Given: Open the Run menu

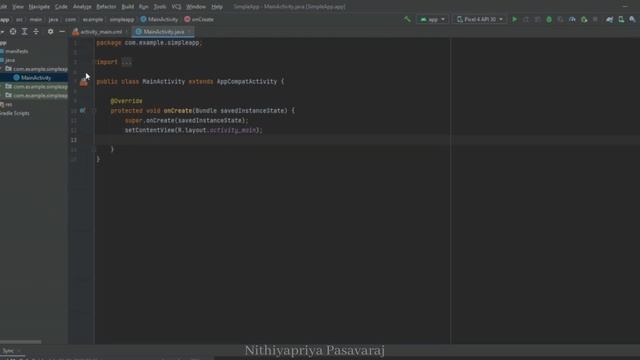Looking at the screenshot, I should coord(144,7).
